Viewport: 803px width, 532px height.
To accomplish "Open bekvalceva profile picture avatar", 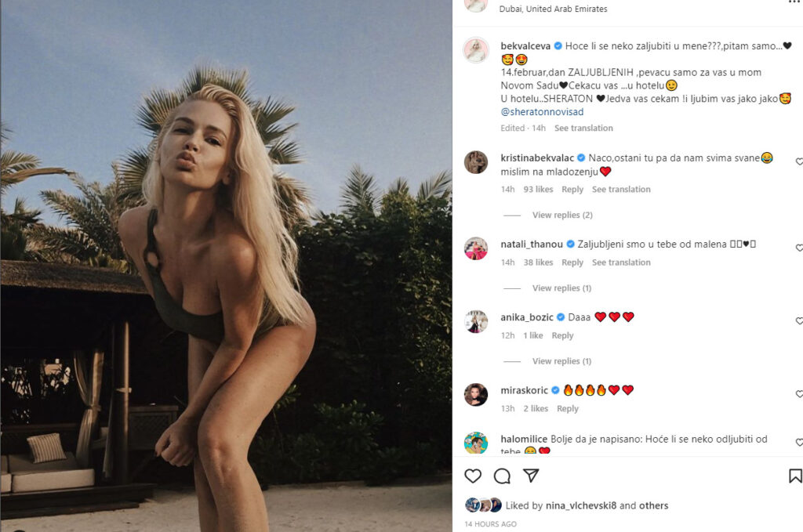I will (476, 49).
